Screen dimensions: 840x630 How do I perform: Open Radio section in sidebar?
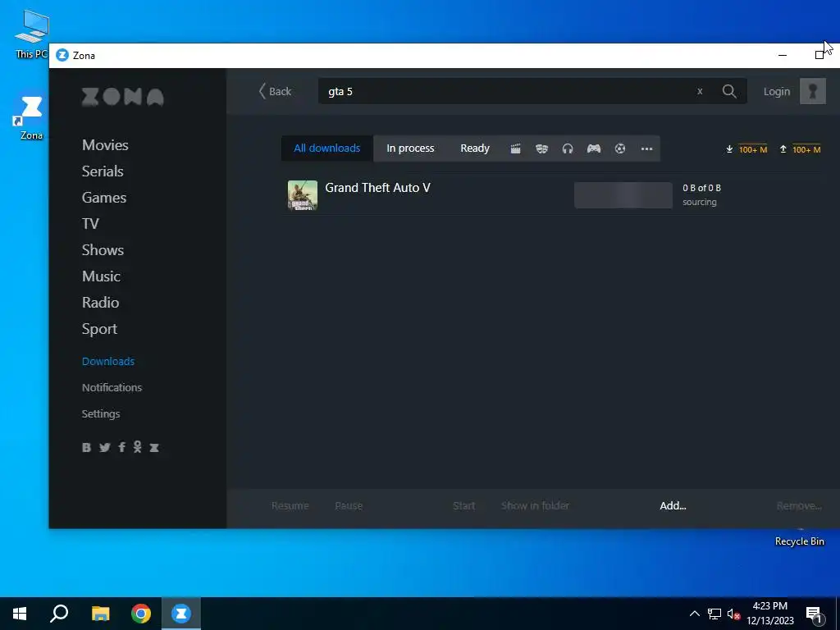(100, 303)
